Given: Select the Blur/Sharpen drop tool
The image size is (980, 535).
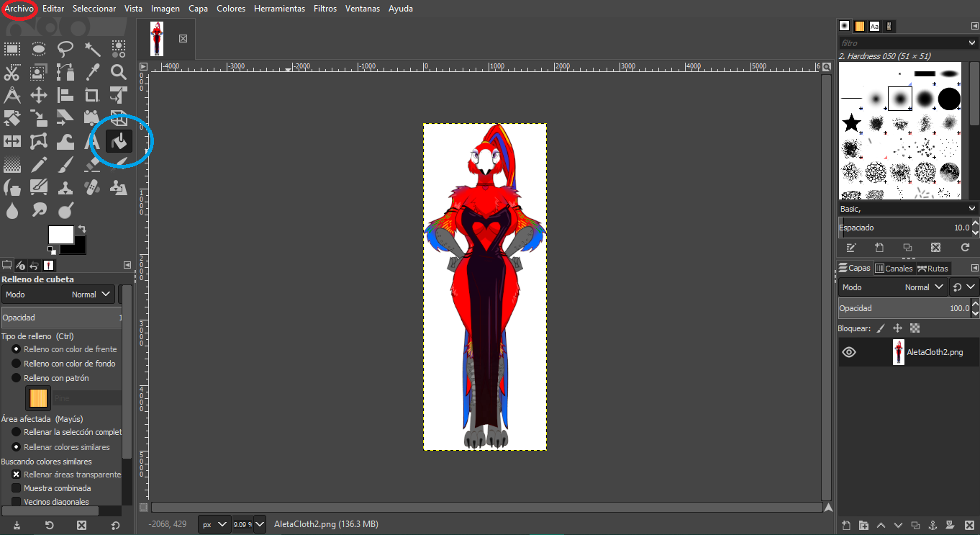Looking at the screenshot, I should [12, 211].
